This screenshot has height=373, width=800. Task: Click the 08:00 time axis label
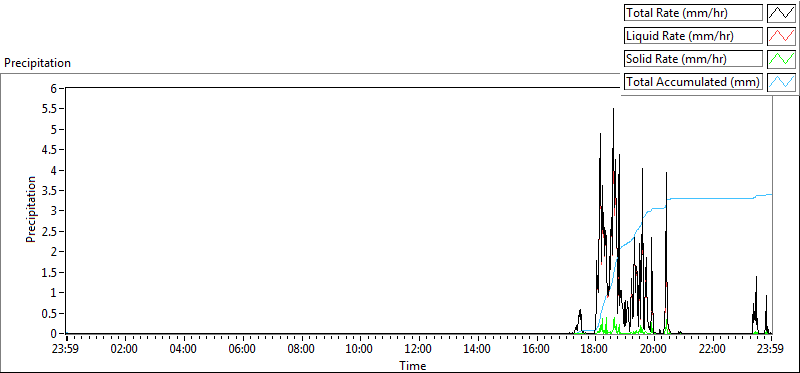(x=301, y=350)
